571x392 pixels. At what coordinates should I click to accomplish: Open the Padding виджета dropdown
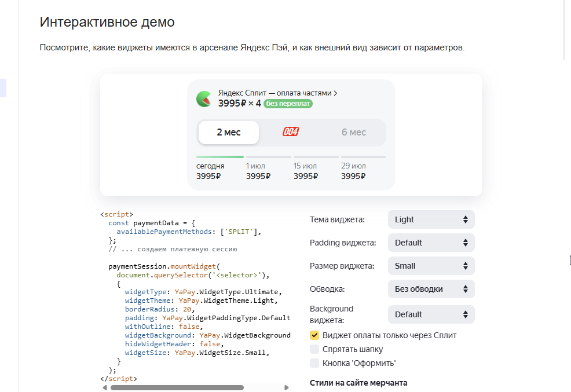coord(431,243)
